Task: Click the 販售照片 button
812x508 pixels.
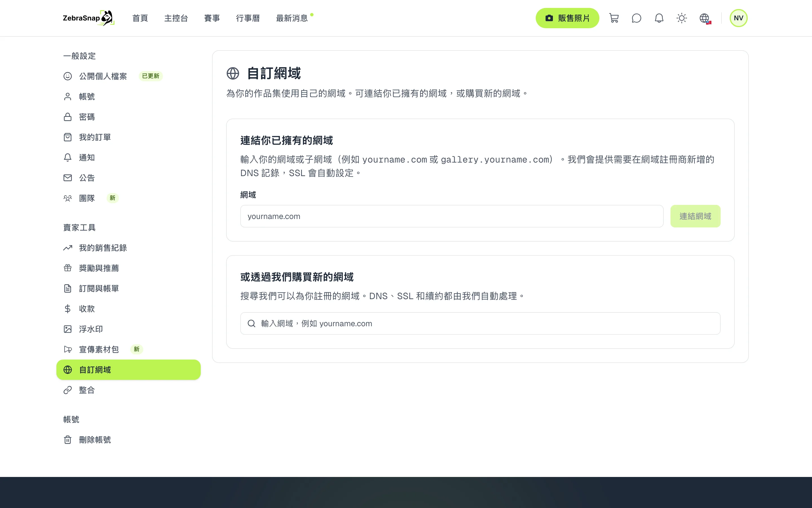Action: click(567, 18)
